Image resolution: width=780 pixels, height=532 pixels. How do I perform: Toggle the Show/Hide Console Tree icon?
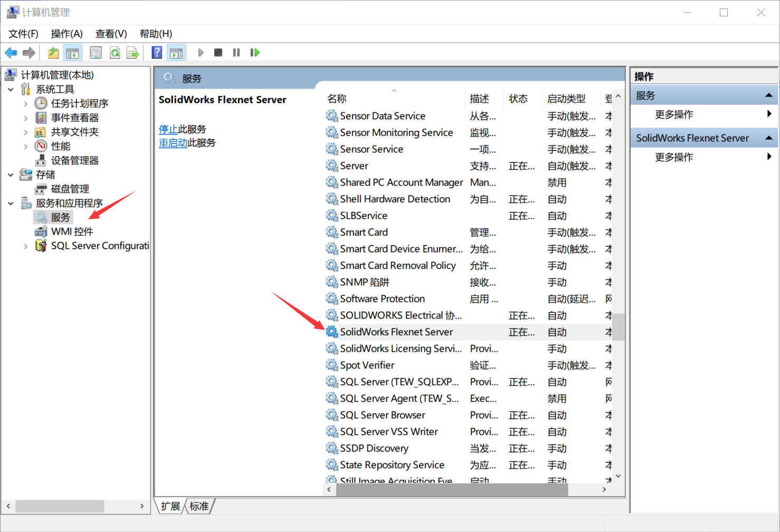[72, 53]
